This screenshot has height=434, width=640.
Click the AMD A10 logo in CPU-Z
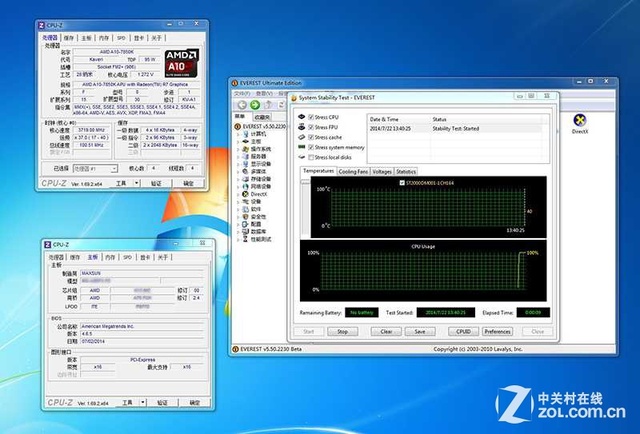click(182, 64)
